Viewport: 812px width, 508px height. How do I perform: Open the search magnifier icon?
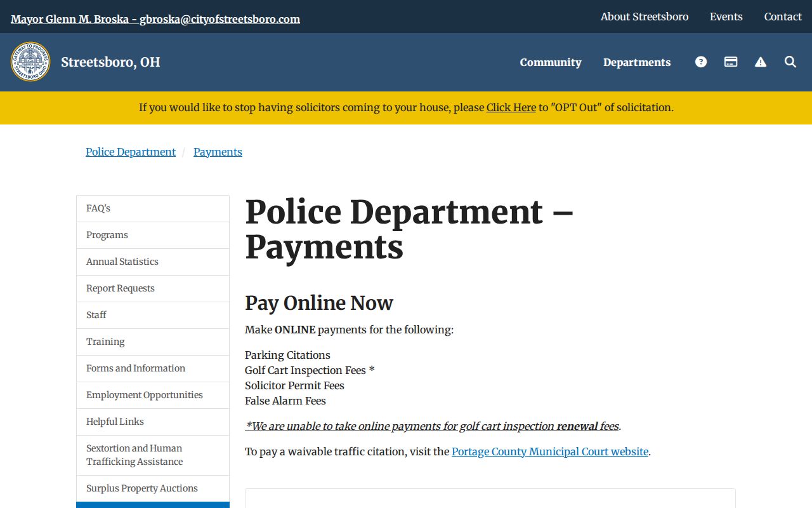pos(790,62)
